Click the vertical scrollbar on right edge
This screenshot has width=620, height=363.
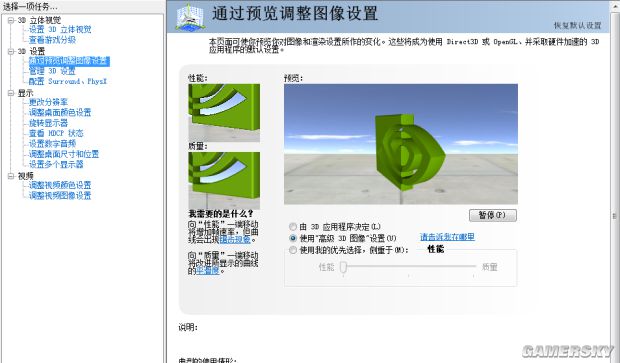coord(614,216)
